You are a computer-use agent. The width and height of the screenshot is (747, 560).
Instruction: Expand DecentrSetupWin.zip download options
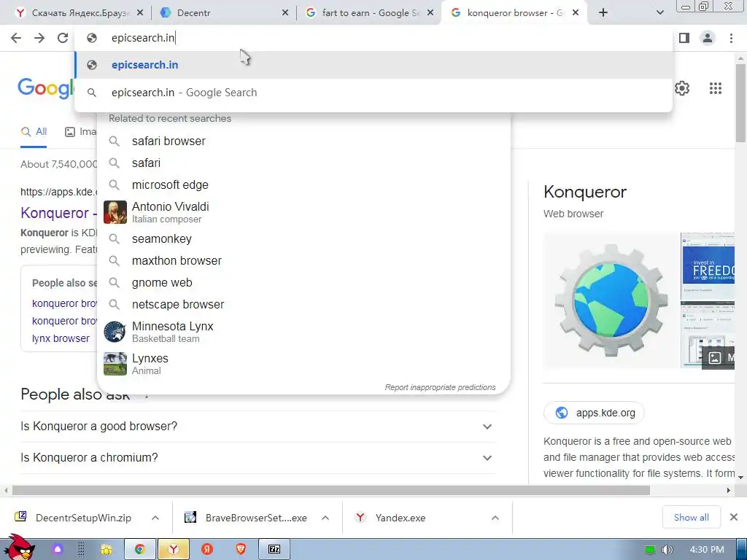155,518
